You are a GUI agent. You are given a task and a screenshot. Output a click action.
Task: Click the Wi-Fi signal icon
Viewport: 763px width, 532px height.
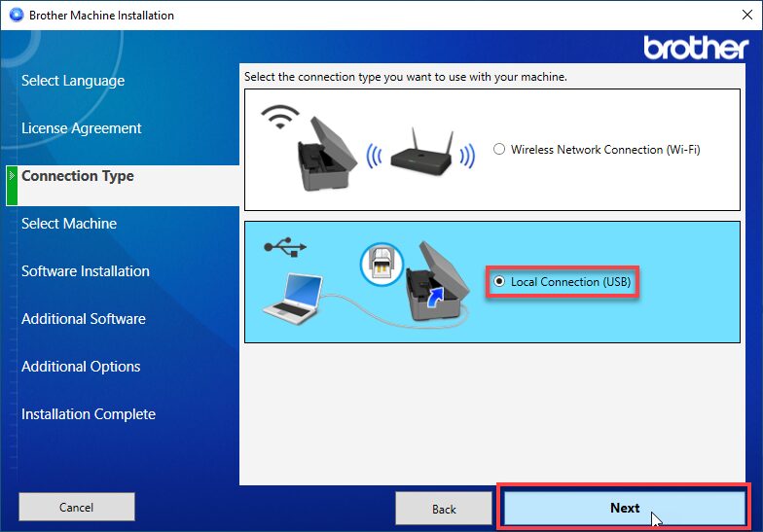280,117
